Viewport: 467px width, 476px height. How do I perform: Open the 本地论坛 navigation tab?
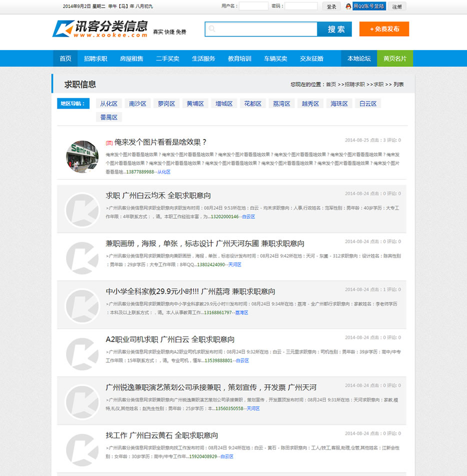tap(359, 58)
